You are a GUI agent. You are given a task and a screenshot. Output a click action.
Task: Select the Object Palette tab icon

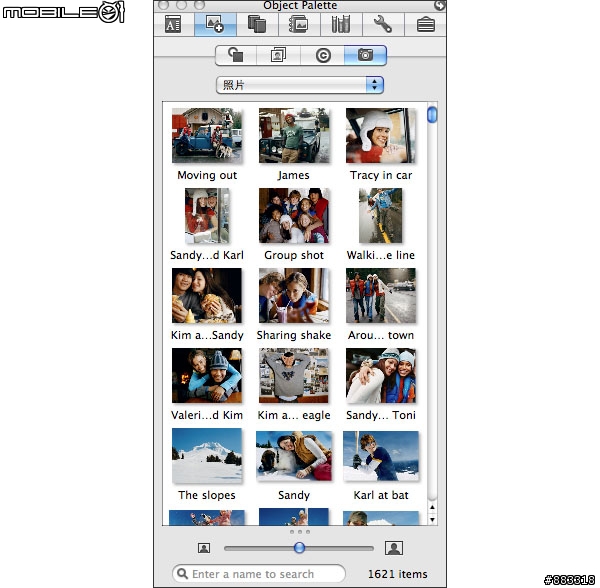(x=215, y=25)
